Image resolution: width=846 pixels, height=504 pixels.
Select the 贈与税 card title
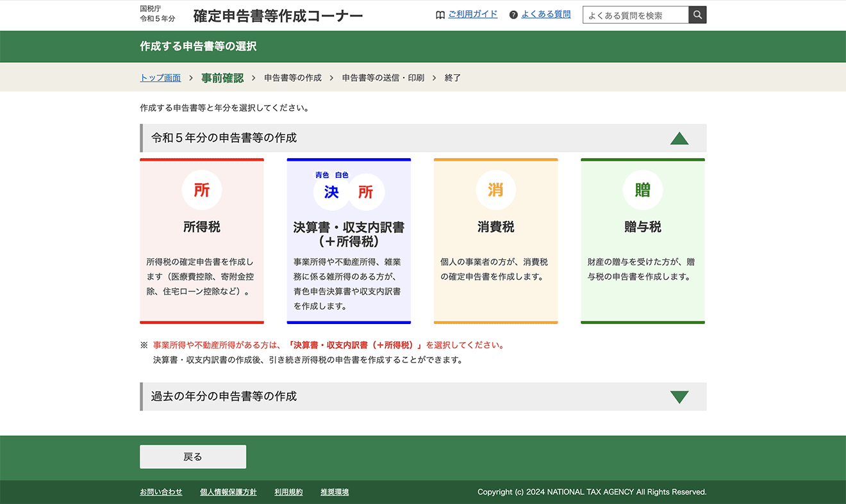(643, 227)
